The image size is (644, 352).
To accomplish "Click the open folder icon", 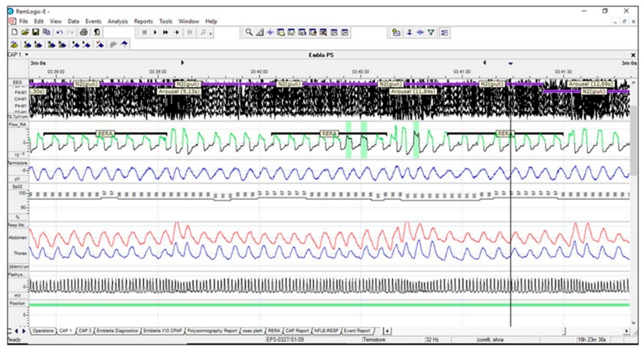I will (x=25, y=32).
